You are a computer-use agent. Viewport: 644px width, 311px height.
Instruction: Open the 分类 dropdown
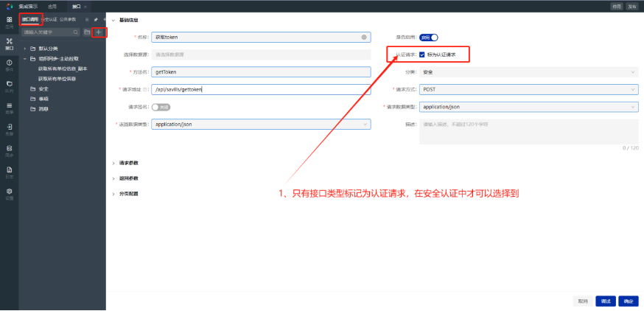(528, 72)
